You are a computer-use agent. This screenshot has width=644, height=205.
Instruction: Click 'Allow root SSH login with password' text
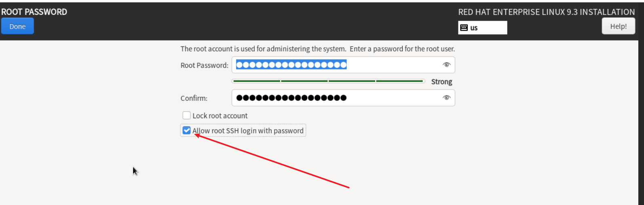pos(248,131)
